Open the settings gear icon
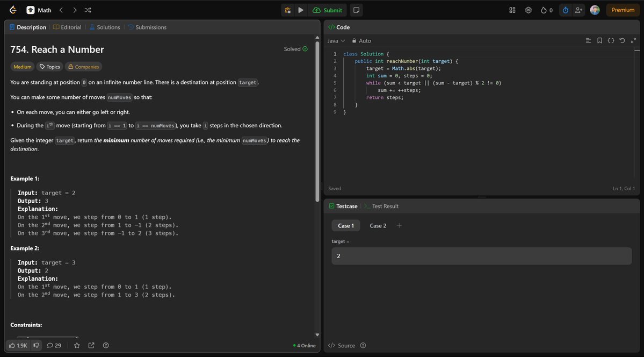Image resolution: width=644 pixels, height=357 pixels. pyautogui.click(x=529, y=10)
